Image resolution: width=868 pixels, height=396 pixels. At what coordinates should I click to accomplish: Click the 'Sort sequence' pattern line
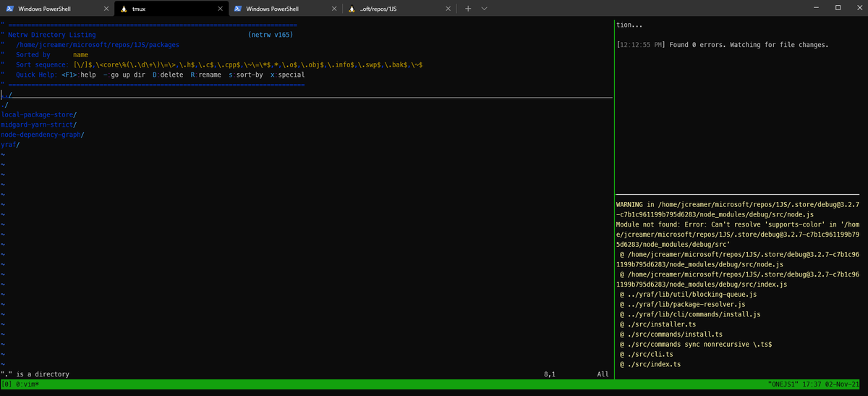(x=219, y=64)
